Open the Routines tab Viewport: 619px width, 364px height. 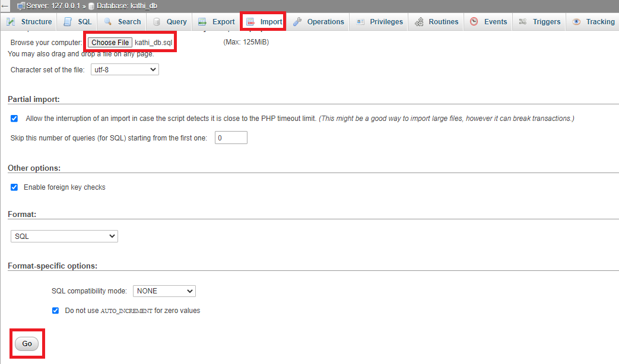tap(436, 22)
